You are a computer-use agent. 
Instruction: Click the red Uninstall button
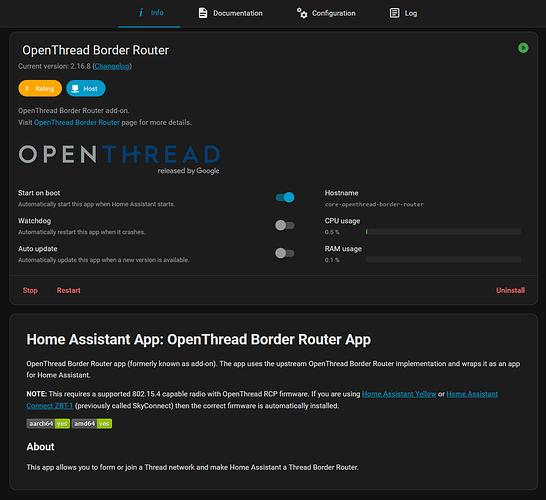click(510, 290)
